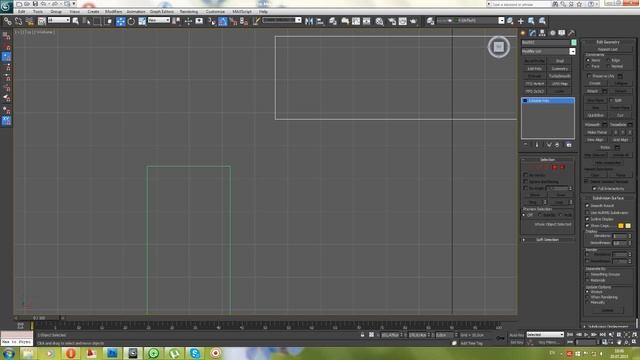Select the Select and Link tool
Image resolution: width=640 pixels, height=360 pixels.
coord(7,21)
